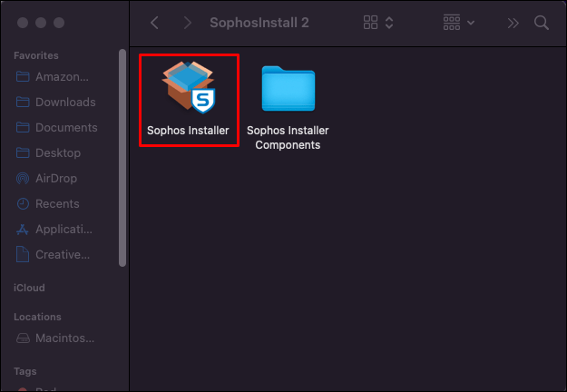This screenshot has width=567, height=392.
Task: Open Documents from Favorites
Action: click(65, 128)
